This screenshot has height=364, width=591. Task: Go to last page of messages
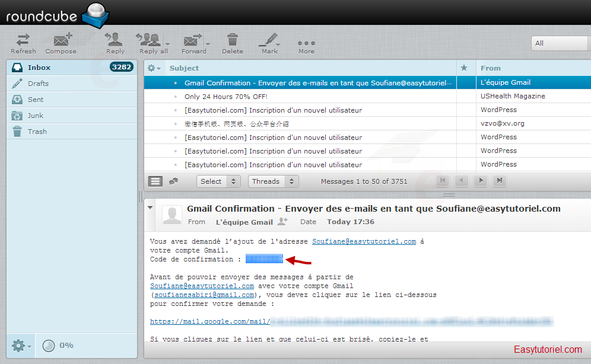coord(500,181)
